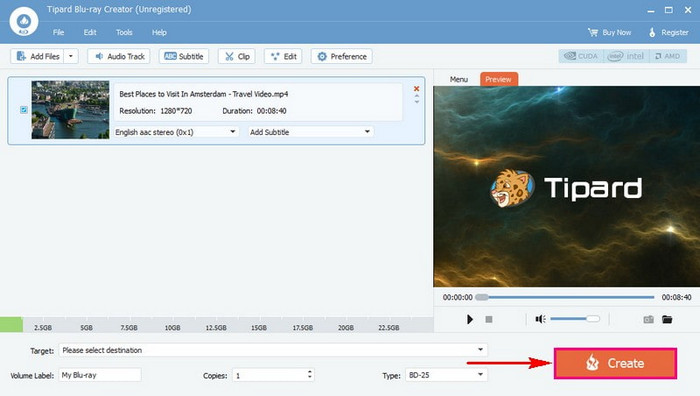Adjust the preview volume slider
The height and width of the screenshot is (396, 700).
pos(575,319)
